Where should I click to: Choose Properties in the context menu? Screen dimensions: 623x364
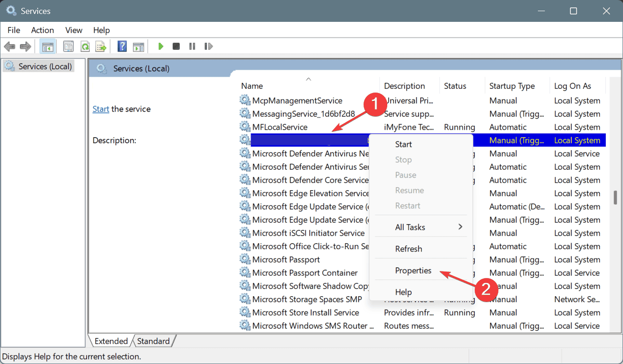[x=413, y=271]
